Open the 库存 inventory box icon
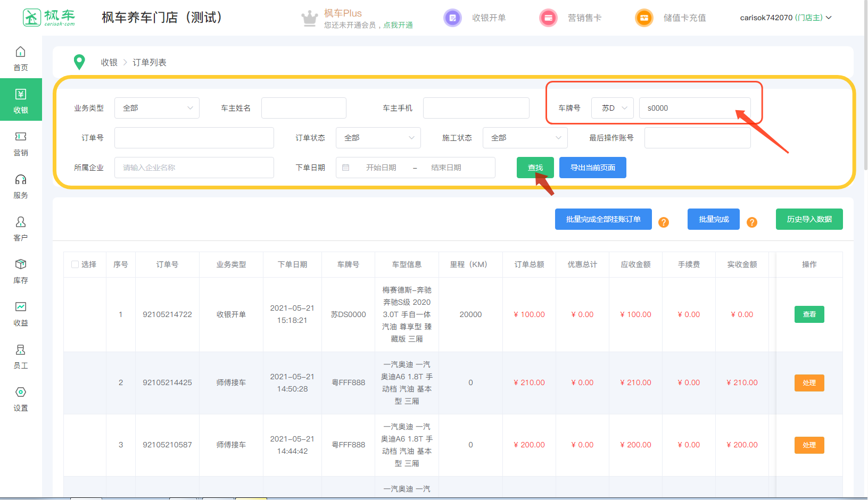 pos(21,265)
